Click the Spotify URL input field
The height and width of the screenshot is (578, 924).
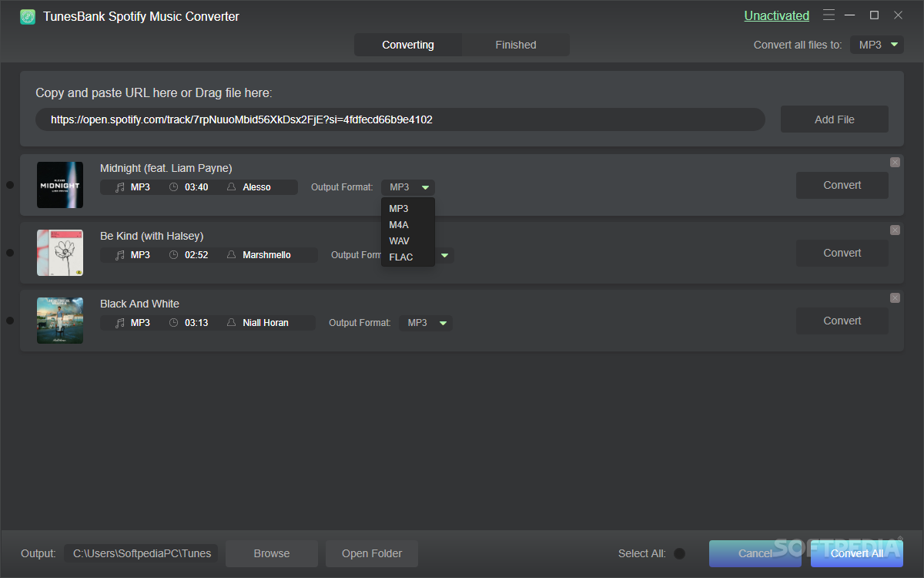click(400, 119)
